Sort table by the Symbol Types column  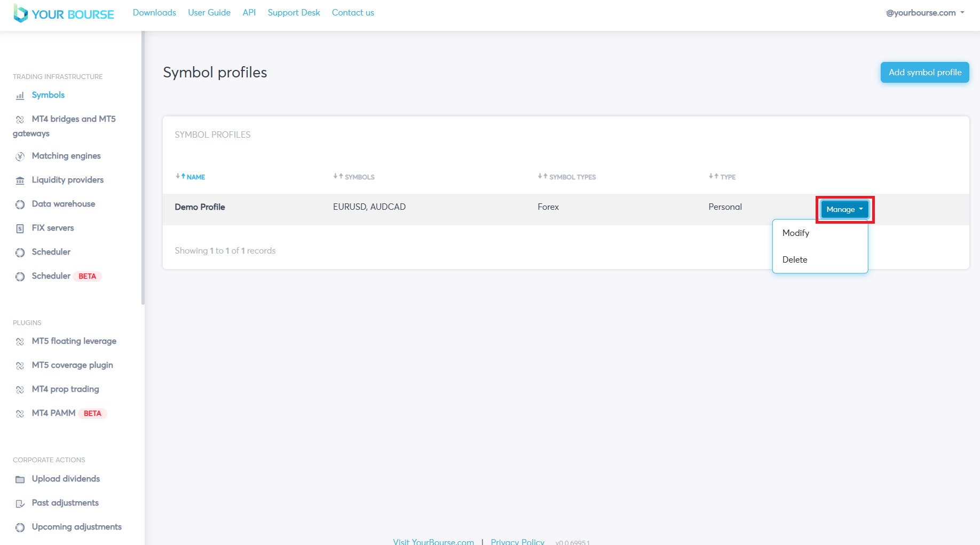pyautogui.click(x=567, y=177)
